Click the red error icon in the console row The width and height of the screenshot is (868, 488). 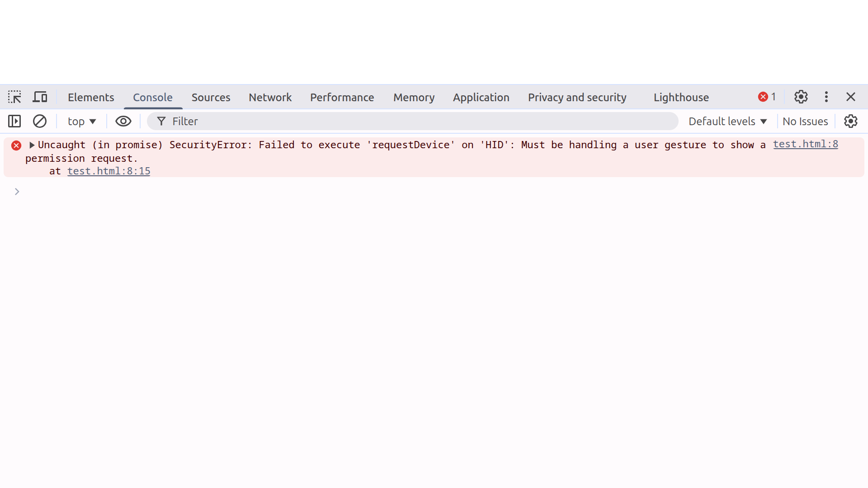[16, 145]
